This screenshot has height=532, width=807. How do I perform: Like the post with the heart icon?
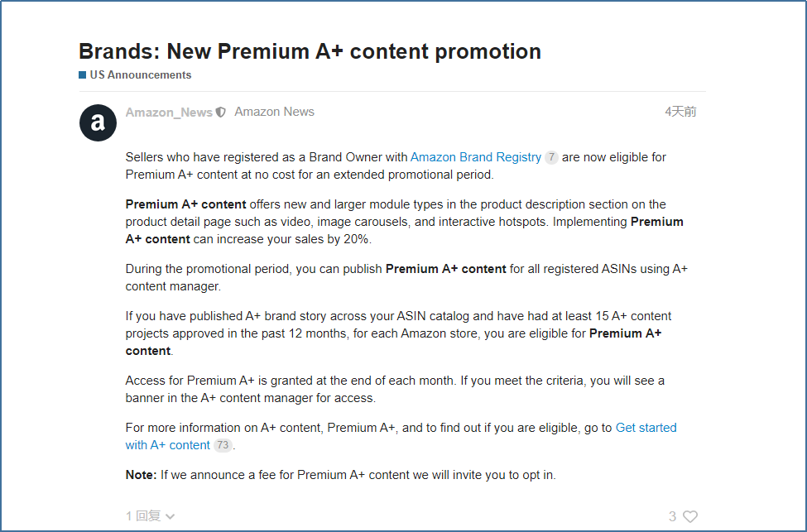(x=690, y=516)
